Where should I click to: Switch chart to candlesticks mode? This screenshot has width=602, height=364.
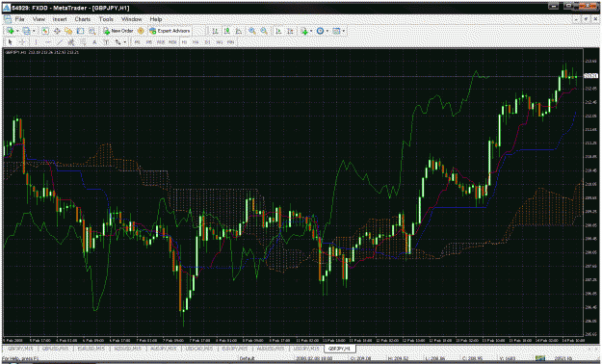(227, 31)
